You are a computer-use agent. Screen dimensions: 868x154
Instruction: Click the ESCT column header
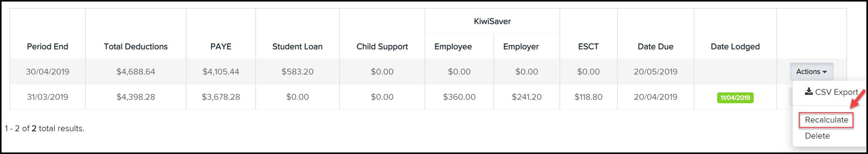click(588, 47)
